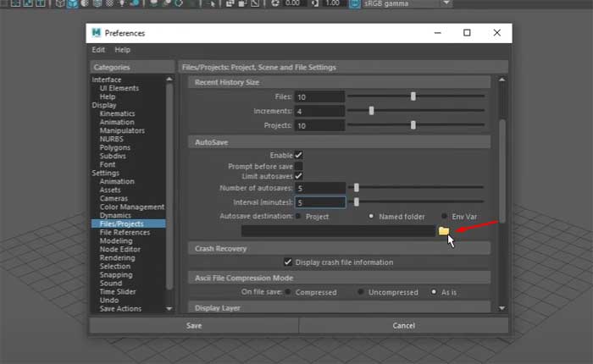
Task: Open the sRGB gamma dropdown
Action: [x=446, y=4]
